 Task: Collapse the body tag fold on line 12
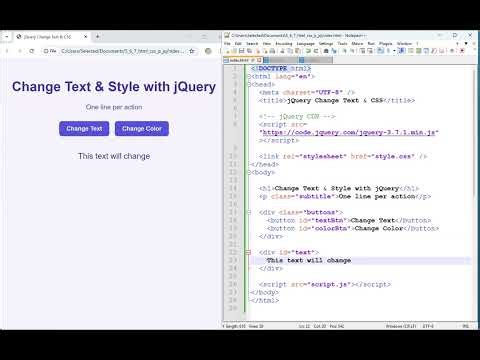click(249, 172)
